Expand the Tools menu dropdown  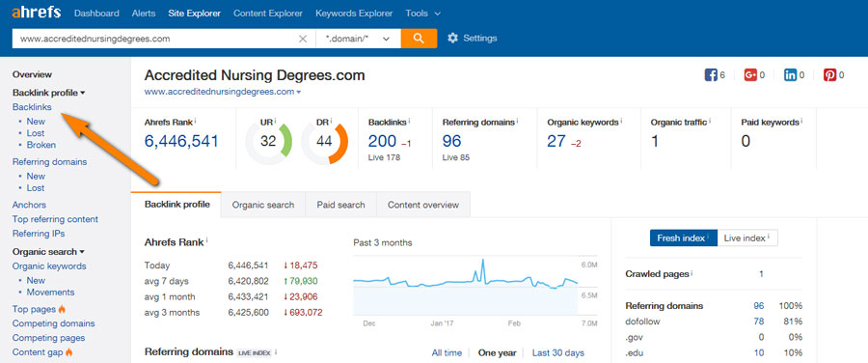pyautogui.click(x=423, y=14)
